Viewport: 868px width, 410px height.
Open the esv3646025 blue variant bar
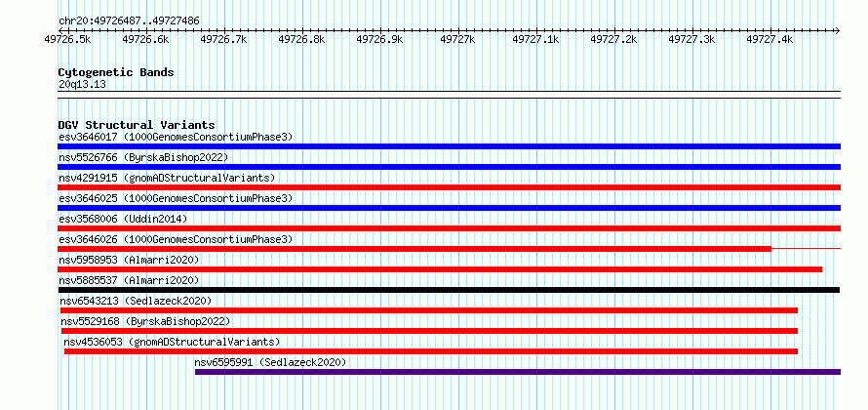[449, 208]
